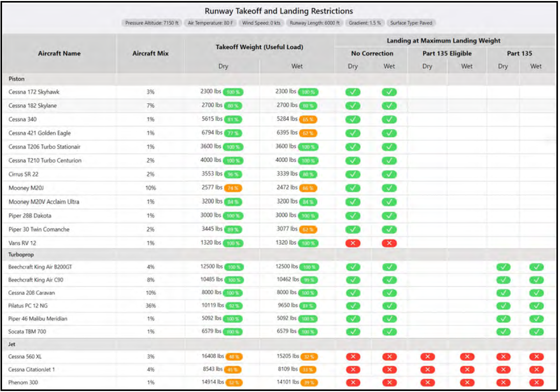The height and width of the screenshot is (392, 560).
Task: Click the Landing at Maximum Landing Weight header
Action: pyautogui.click(x=444, y=41)
